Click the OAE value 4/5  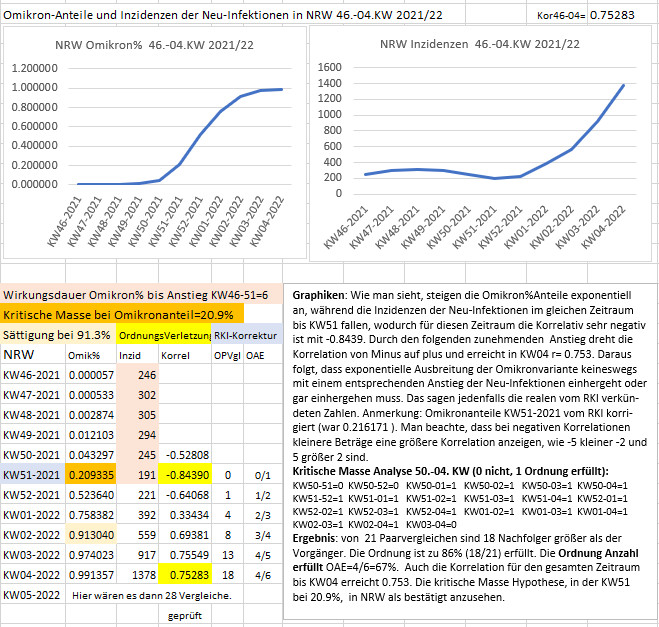[263, 555]
